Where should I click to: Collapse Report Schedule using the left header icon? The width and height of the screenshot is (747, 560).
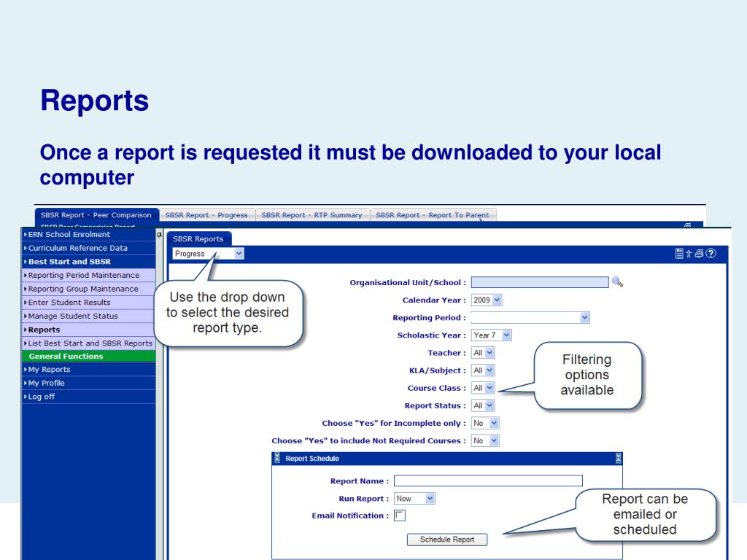coord(276,459)
